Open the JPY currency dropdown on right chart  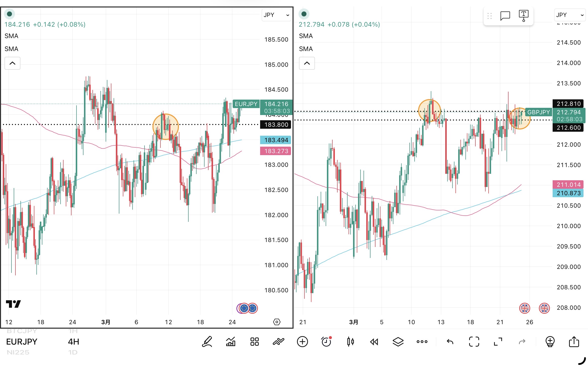point(570,15)
